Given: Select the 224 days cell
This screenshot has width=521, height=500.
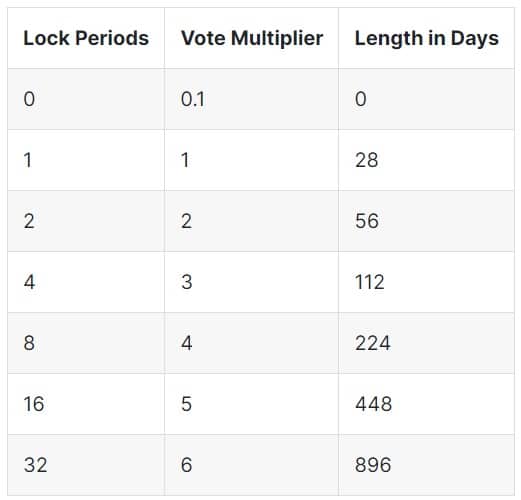Looking at the screenshot, I should coord(426,343).
